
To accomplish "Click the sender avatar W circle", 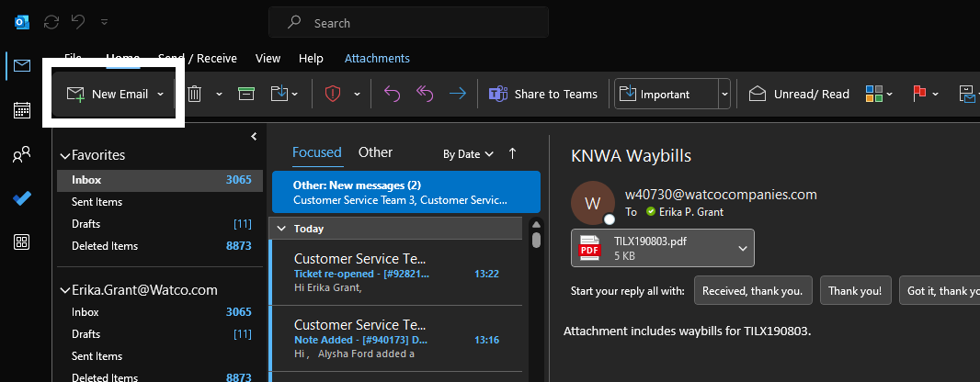I will pyautogui.click(x=592, y=203).
